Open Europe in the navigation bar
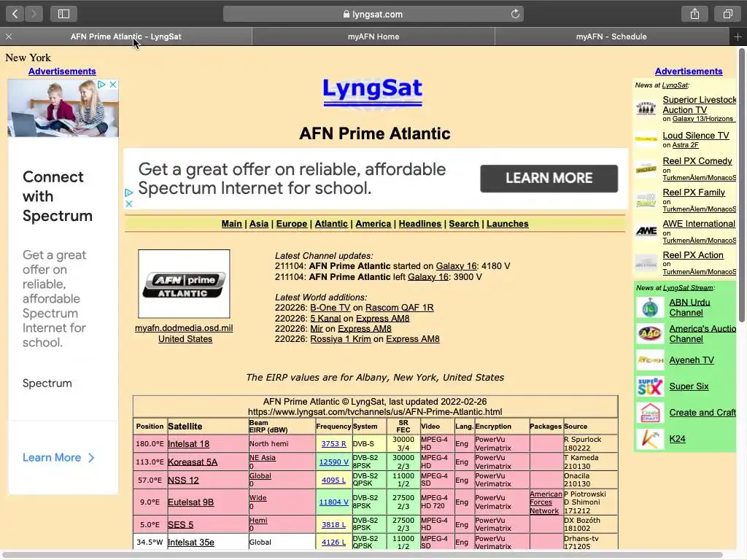This screenshot has width=747, height=560. 292,224
